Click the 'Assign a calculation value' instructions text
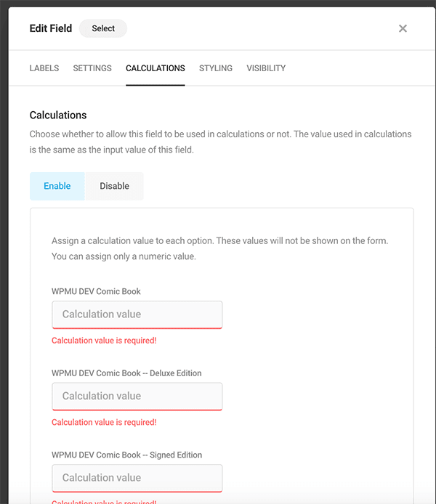The width and height of the screenshot is (436, 504). (220, 248)
